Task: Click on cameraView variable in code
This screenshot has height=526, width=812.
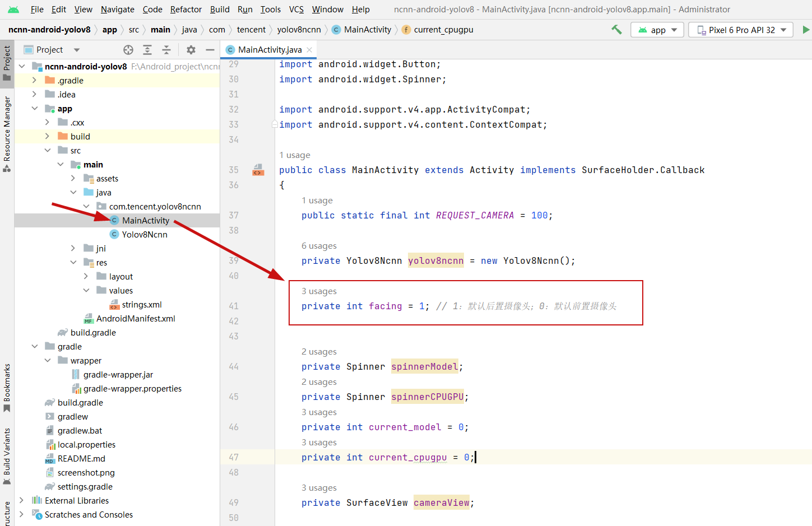Action: coord(442,502)
